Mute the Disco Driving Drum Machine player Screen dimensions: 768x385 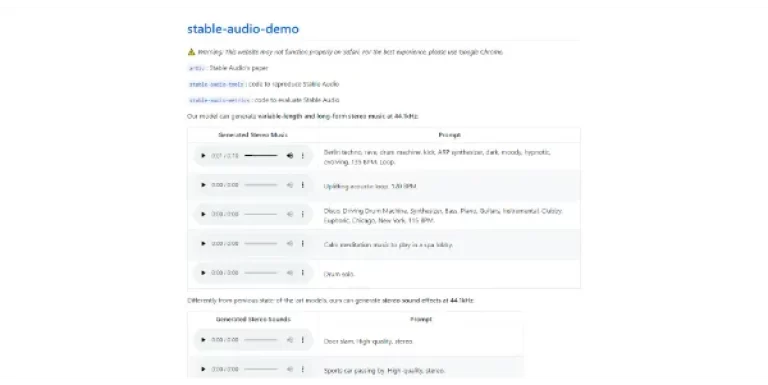(290, 214)
